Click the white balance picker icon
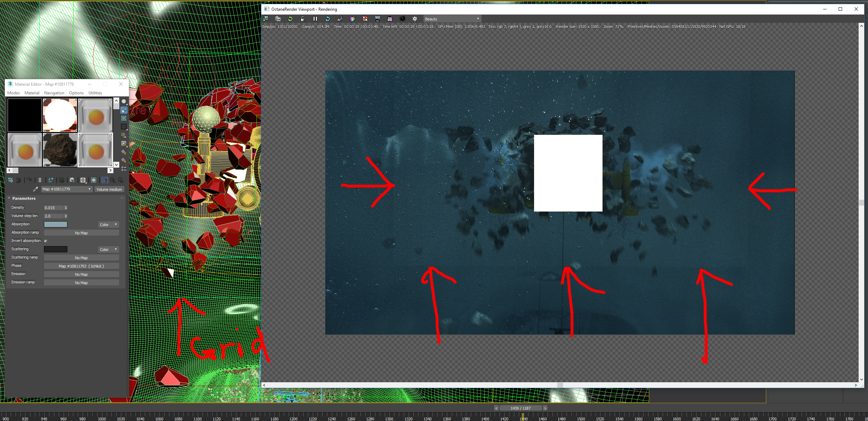The height and width of the screenshot is (421, 868). (352, 19)
